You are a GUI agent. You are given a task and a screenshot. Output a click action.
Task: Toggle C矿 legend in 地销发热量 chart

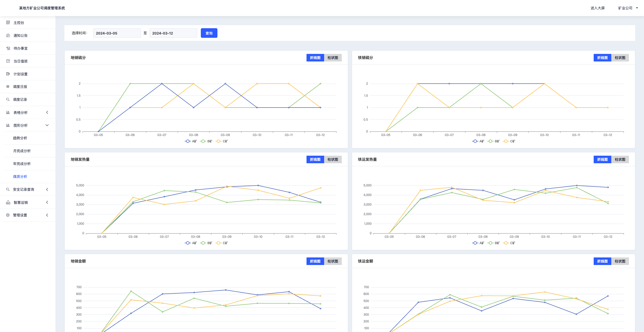coord(222,243)
